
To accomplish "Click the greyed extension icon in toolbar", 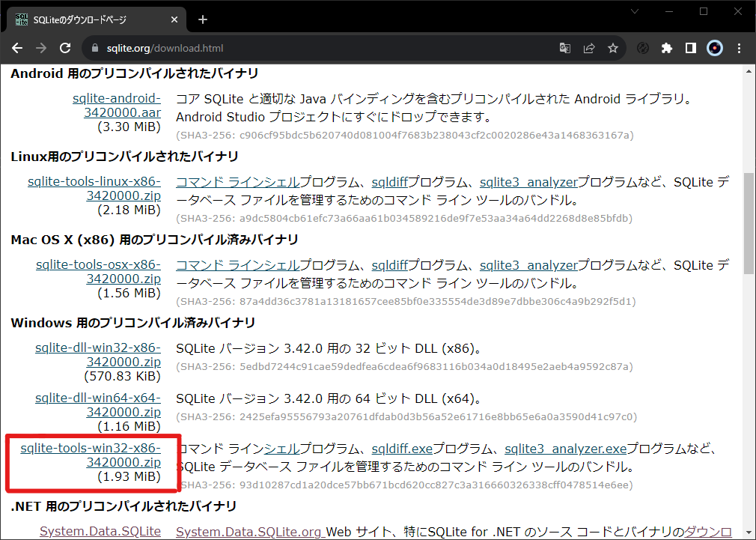I will coord(643,48).
